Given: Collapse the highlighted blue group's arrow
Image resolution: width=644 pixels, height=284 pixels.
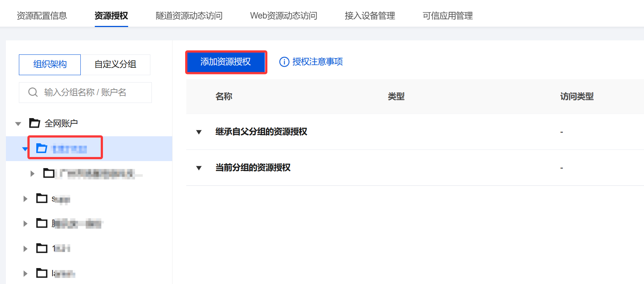Looking at the screenshot, I should coord(25,149).
